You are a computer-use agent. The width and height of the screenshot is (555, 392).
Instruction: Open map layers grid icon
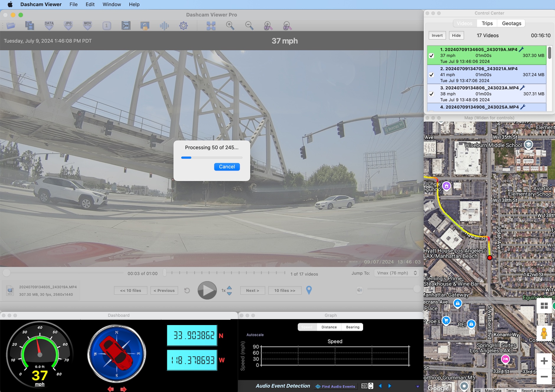(x=544, y=306)
